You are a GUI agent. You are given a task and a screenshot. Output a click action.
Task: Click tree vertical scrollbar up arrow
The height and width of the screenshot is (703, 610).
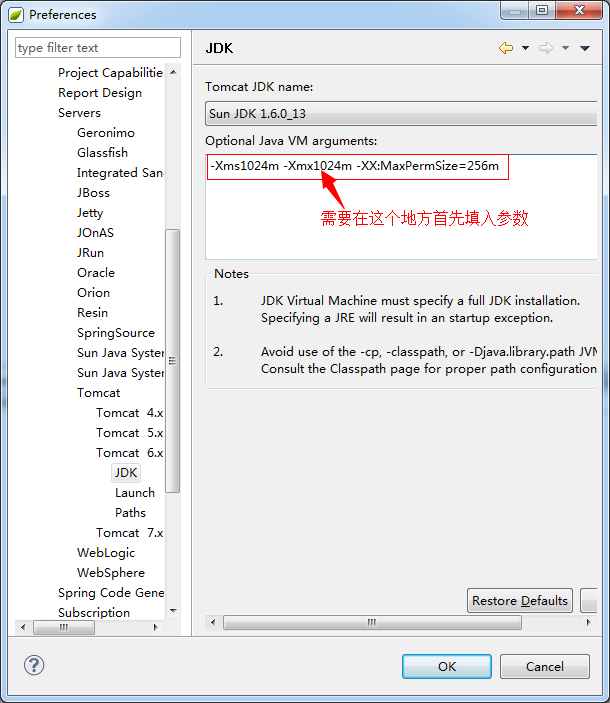[173, 72]
